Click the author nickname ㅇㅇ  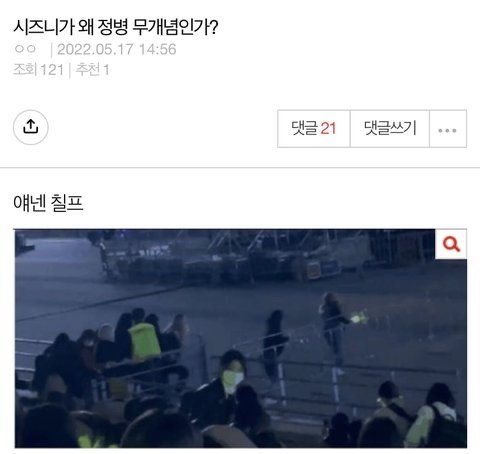tap(25, 49)
